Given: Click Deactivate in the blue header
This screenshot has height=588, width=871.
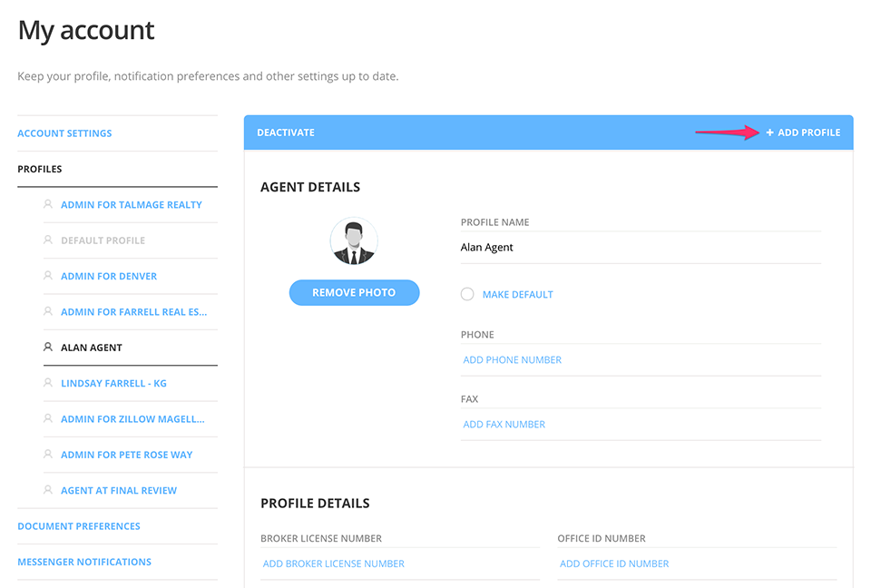Looking at the screenshot, I should (x=286, y=132).
